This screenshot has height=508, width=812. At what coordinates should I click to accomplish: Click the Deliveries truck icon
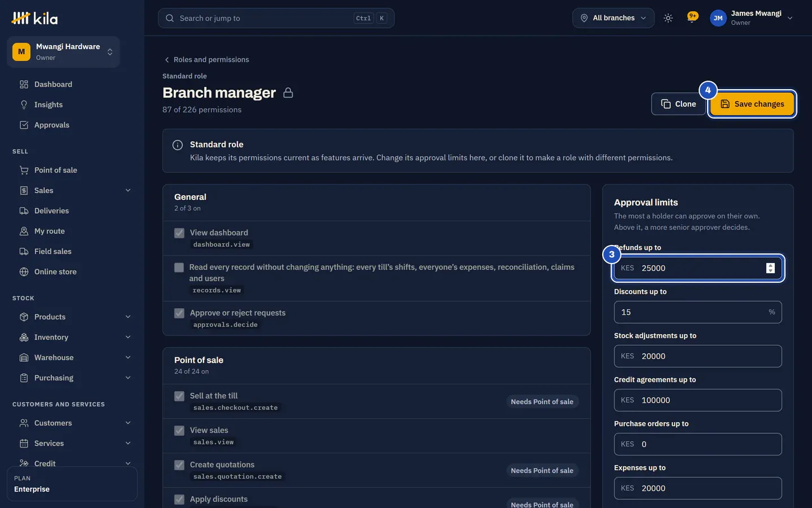coord(24,211)
